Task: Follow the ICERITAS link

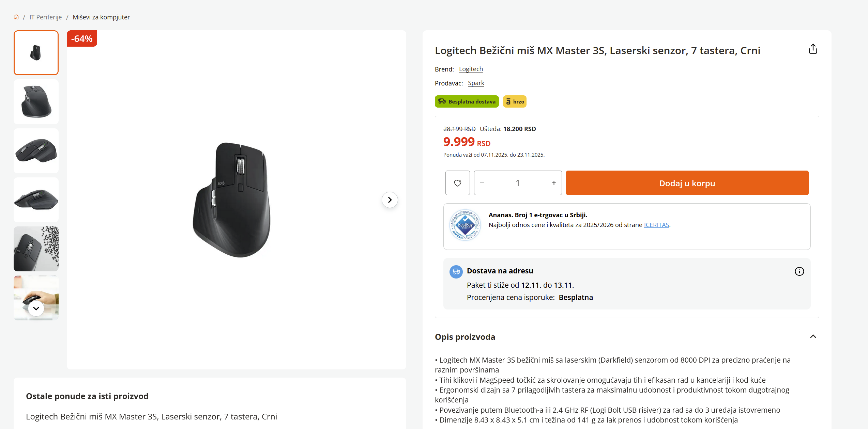Action: [x=656, y=225]
